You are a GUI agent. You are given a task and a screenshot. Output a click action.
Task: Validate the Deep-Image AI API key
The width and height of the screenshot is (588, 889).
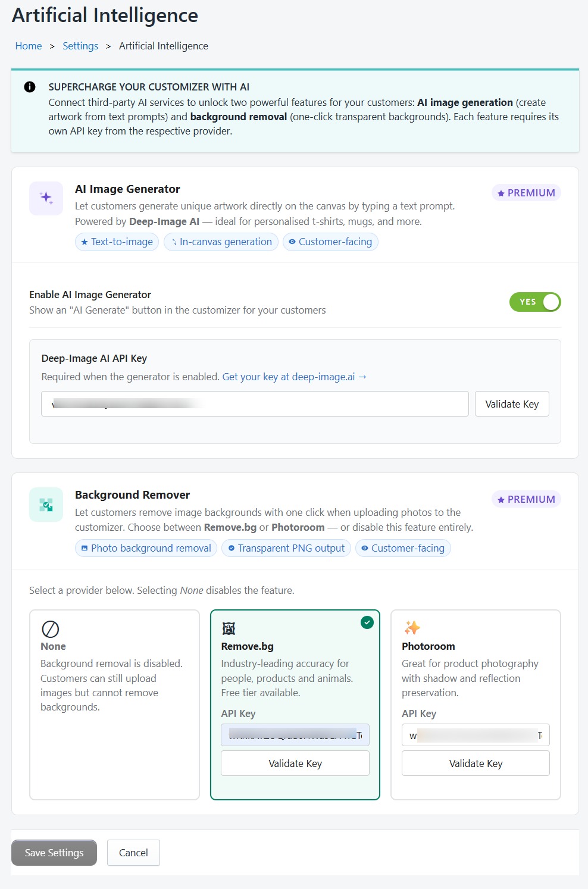point(511,403)
